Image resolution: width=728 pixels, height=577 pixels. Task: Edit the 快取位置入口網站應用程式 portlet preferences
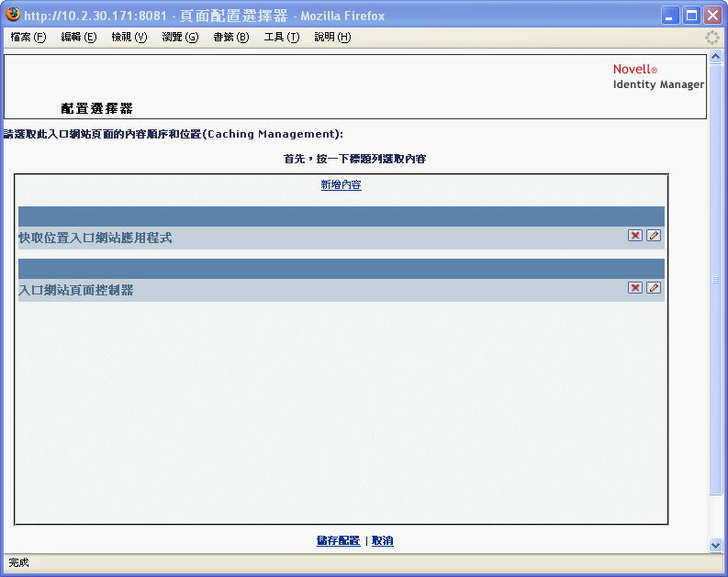[654, 235]
